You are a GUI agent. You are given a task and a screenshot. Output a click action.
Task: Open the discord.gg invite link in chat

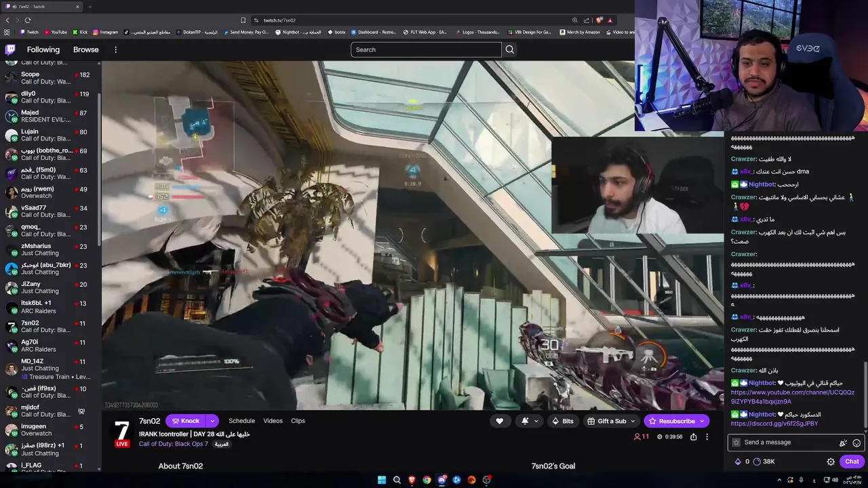[x=774, y=424]
